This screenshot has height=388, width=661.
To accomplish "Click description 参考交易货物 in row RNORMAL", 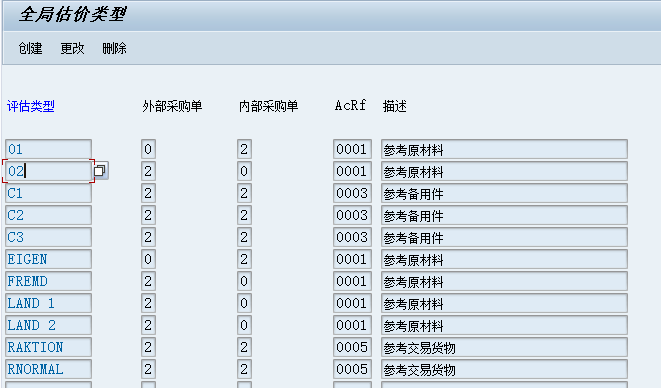I will (504, 368).
